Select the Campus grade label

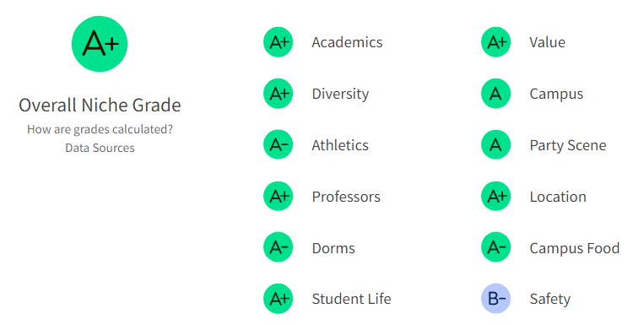[556, 94]
